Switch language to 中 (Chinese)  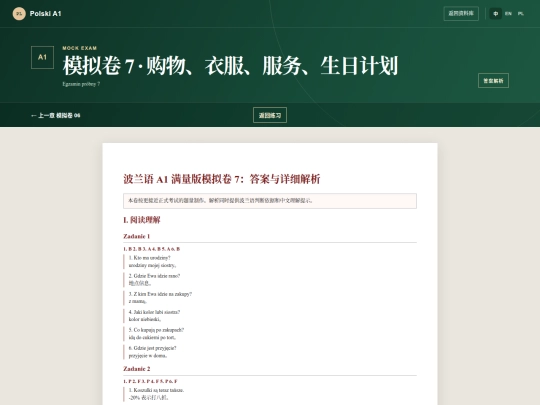tap(496, 14)
